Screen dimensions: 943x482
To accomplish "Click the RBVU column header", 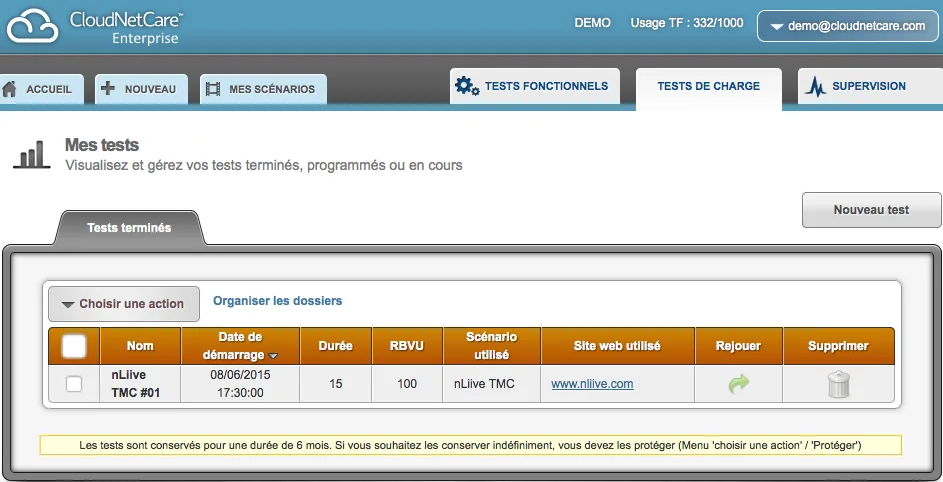I will tap(407, 346).
